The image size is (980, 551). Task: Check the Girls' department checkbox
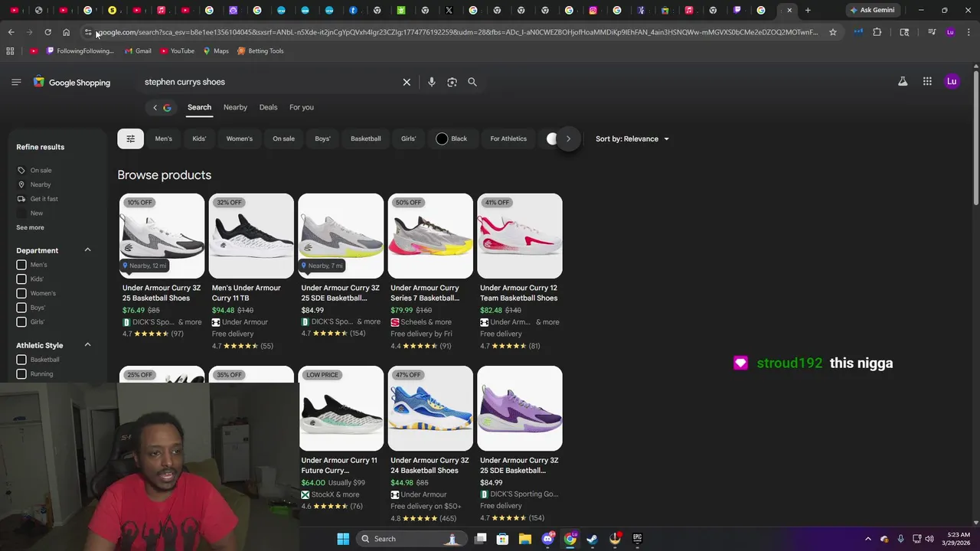(21, 322)
